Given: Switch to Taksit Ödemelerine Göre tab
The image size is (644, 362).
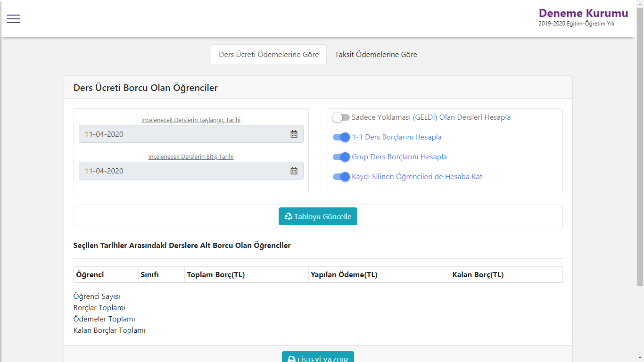Looking at the screenshot, I should pyautogui.click(x=376, y=54).
